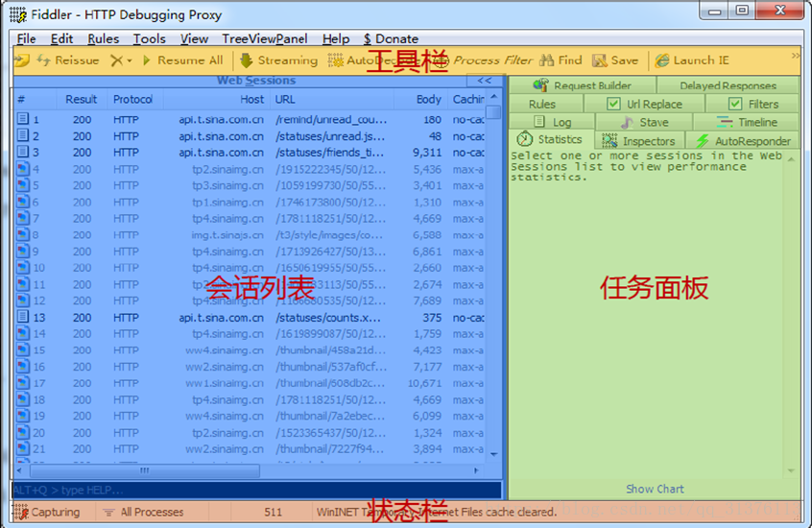
Task: Toggle the Filters tab checkbox
Action: click(735, 104)
